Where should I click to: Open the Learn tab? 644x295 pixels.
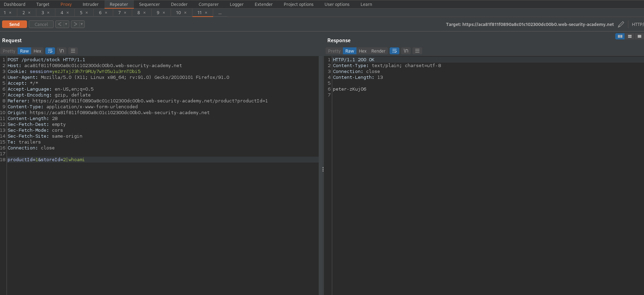(x=366, y=4)
